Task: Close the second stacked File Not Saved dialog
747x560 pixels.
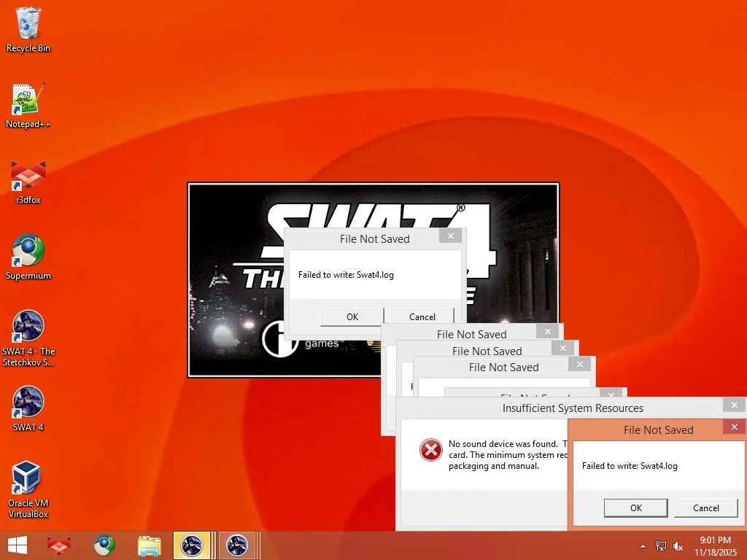Action: click(562, 348)
